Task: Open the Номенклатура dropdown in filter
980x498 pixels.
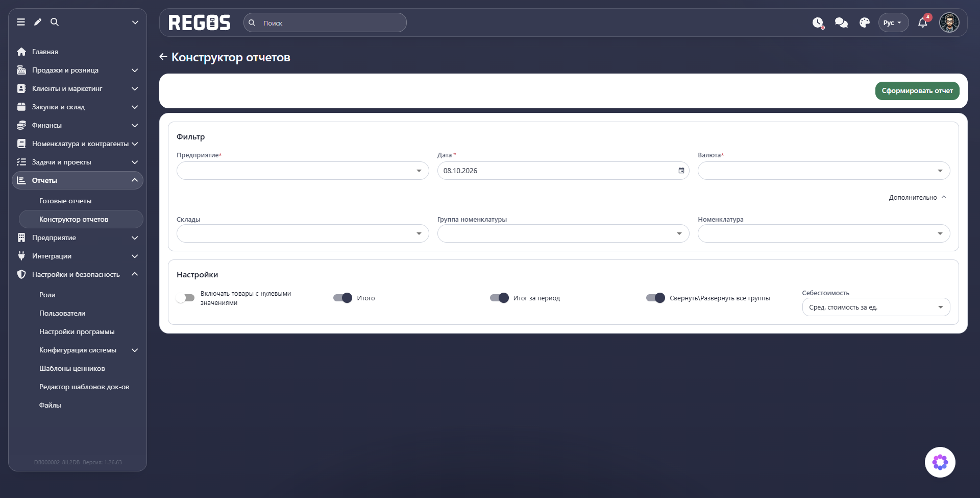Action: [824, 233]
